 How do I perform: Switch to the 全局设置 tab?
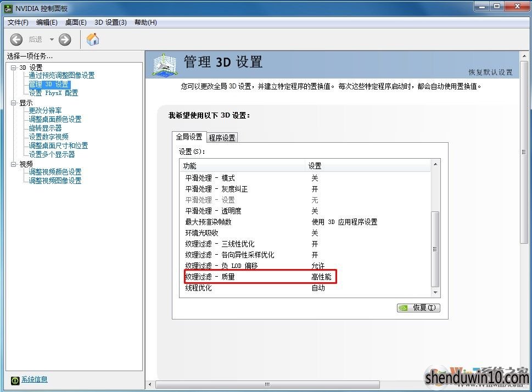(x=189, y=137)
